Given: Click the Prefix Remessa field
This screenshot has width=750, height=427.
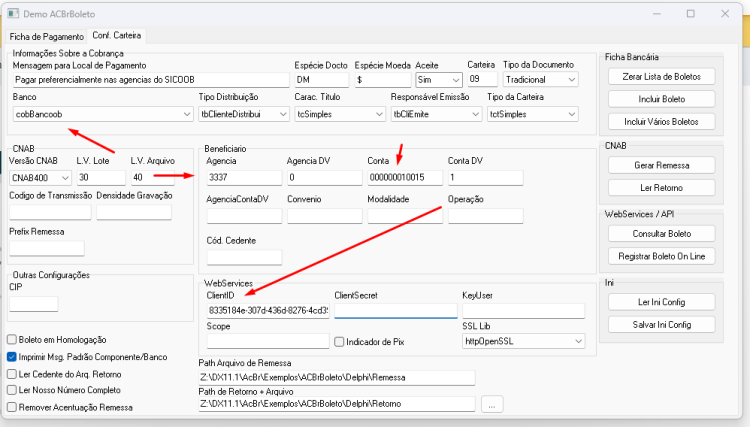Looking at the screenshot, I should pyautogui.click(x=47, y=248).
